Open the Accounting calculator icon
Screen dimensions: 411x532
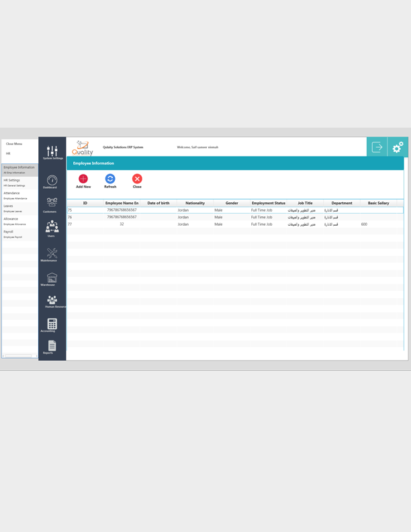point(52,324)
